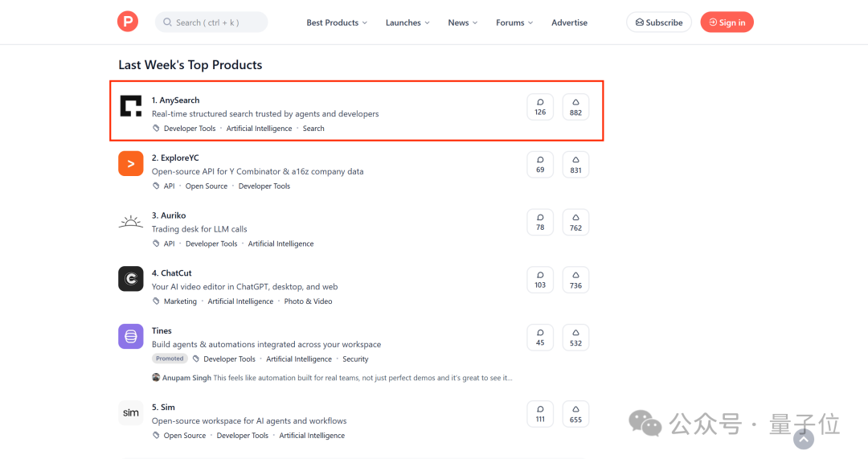This screenshot has width=868, height=459.
Task: Click the tag icon under ChatCut
Action: click(x=156, y=301)
